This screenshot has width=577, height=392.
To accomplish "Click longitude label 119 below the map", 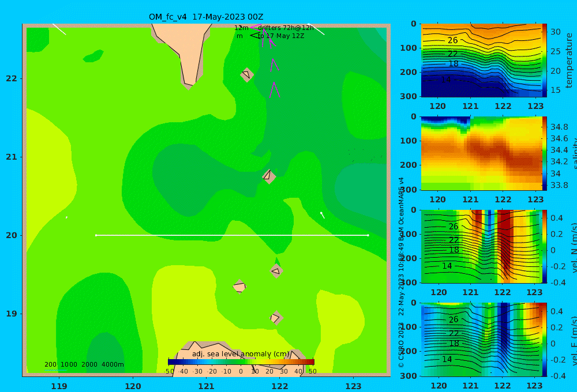I will (59, 386).
